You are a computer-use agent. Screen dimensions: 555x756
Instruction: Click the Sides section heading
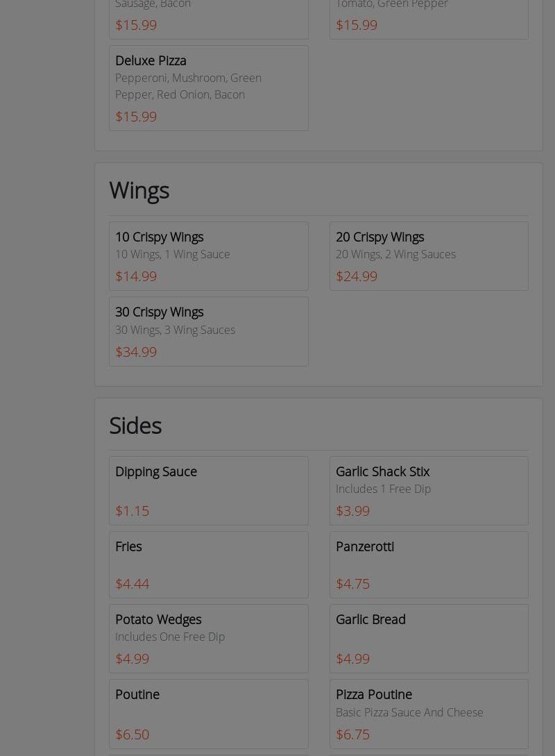tap(135, 425)
